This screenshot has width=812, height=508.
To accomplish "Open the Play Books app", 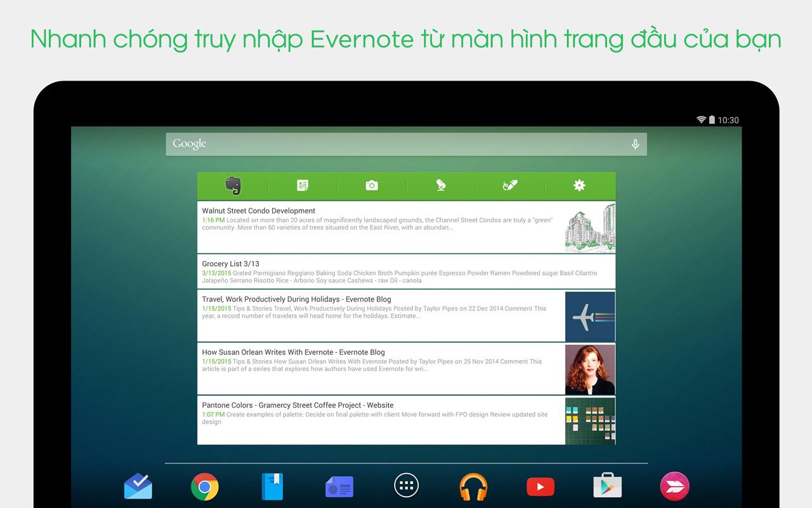I will click(272, 487).
